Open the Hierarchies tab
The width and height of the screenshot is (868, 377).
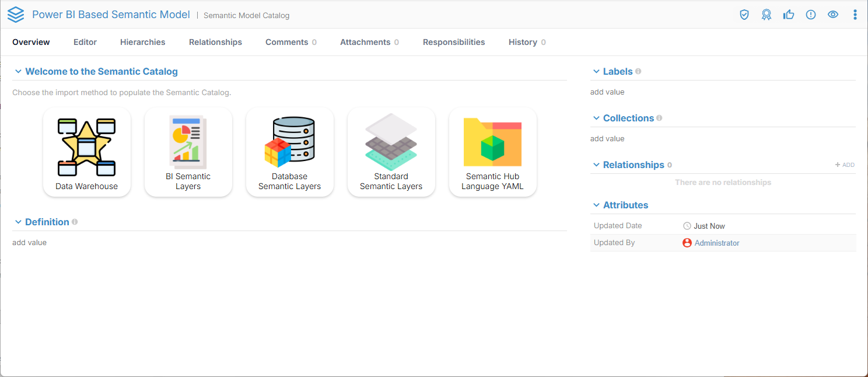click(143, 42)
